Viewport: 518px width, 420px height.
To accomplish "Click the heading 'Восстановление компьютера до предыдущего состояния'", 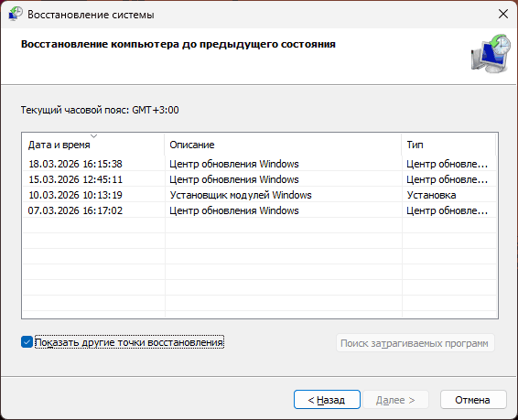I will coord(178,44).
